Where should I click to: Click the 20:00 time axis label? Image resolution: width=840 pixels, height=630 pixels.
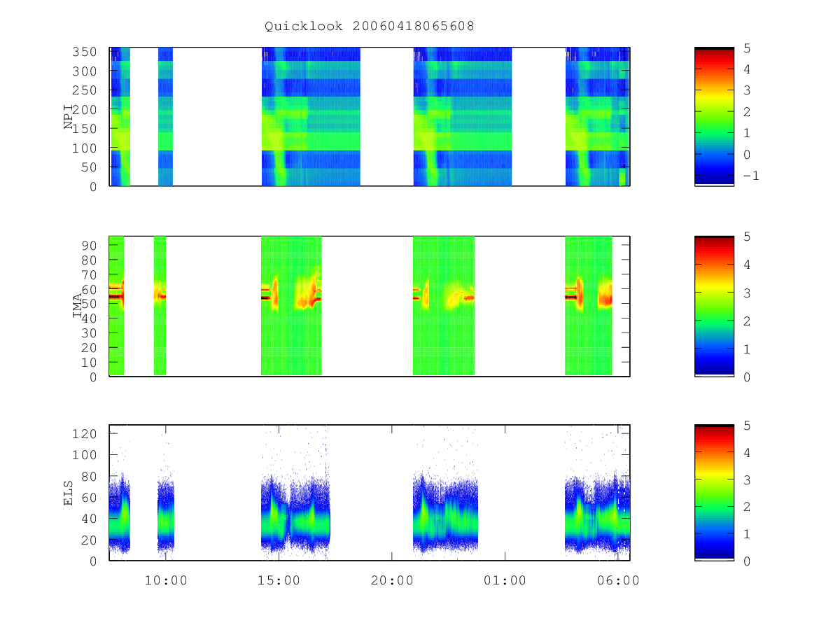391,580
